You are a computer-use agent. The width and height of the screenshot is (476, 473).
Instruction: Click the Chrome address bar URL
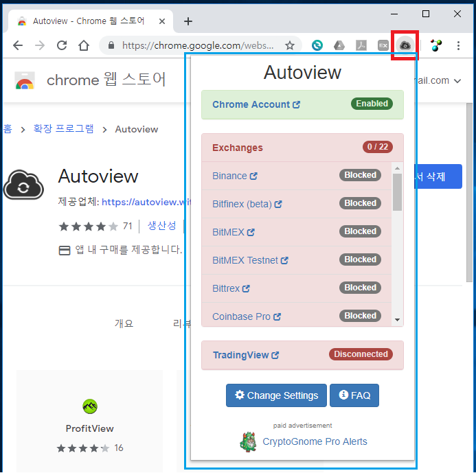coord(198,45)
